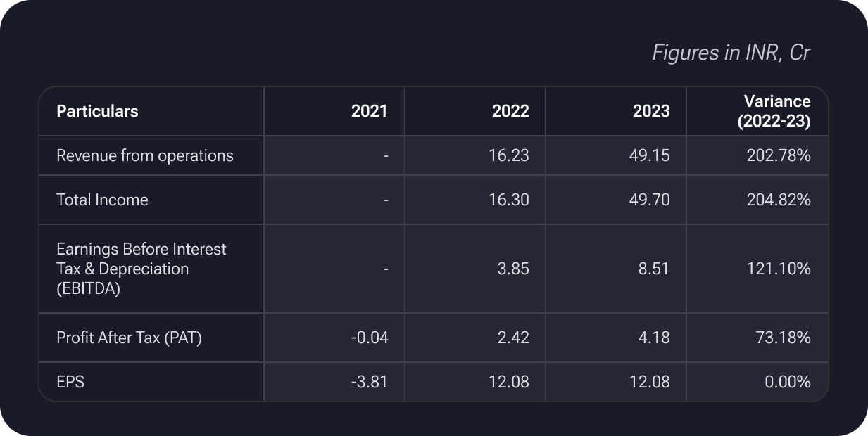Select the 202.78% revenue variance cell

[x=779, y=155]
